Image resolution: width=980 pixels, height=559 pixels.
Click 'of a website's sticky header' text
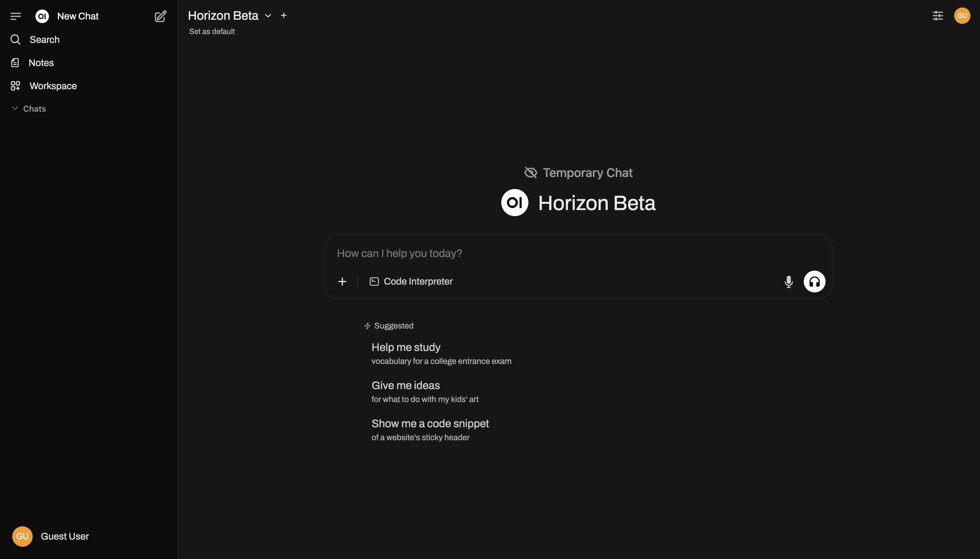pyautogui.click(x=420, y=437)
